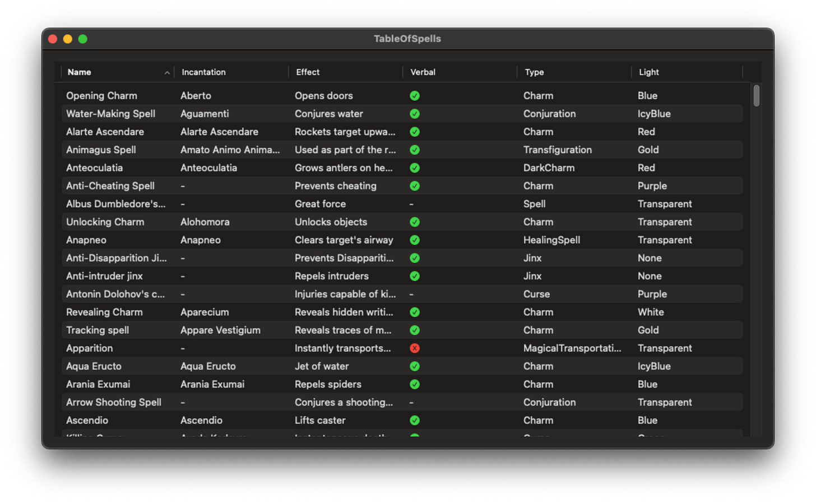Click the red X verbal icon for Apparition
Viewport: 816px width, 504px height.
(x=415, y=348)
